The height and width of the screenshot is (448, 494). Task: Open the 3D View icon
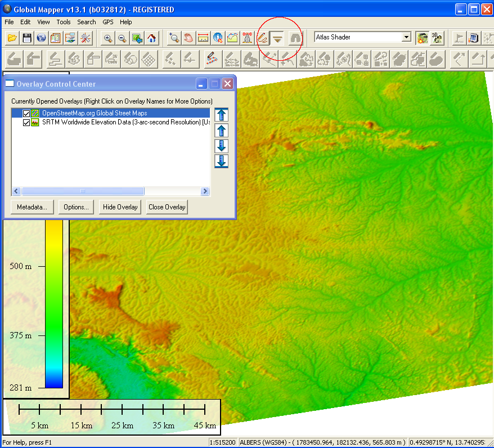point(437,38)
